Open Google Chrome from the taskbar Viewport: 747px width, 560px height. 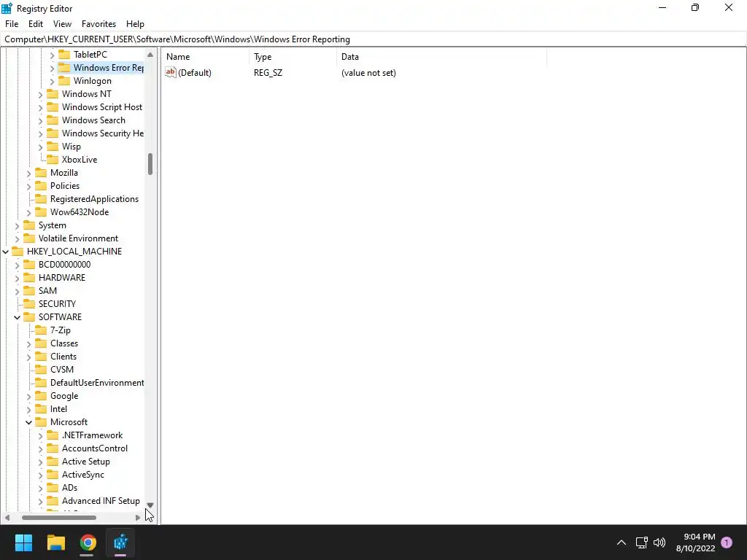88,542
